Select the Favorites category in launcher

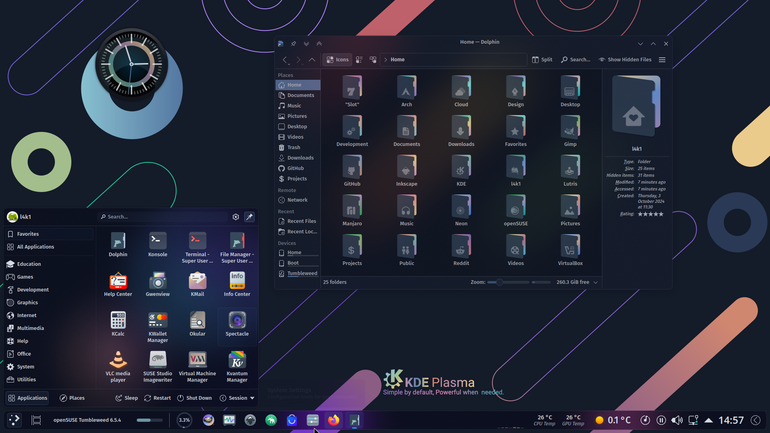pyautogui.click(x=49, y=234)
